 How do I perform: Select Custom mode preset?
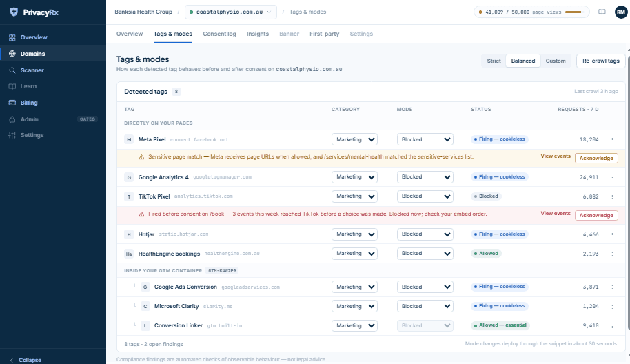tap(556, 61)
